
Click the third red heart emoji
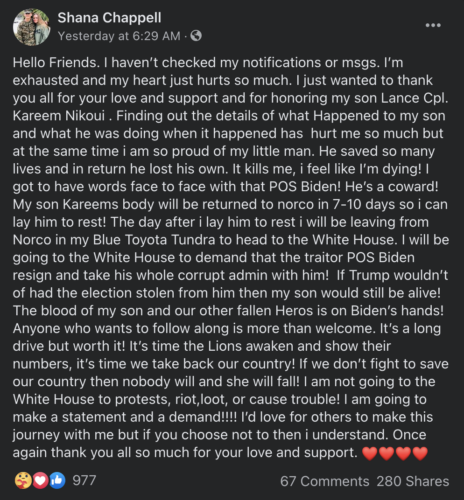403,453
